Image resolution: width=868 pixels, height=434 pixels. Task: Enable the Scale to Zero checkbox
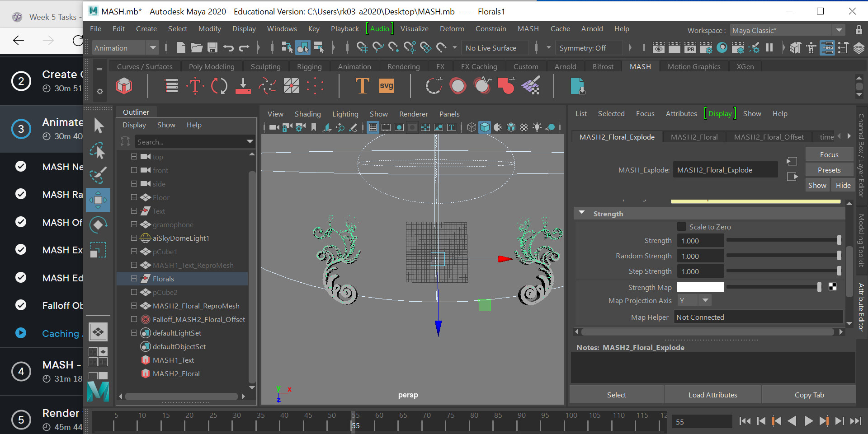681,227
